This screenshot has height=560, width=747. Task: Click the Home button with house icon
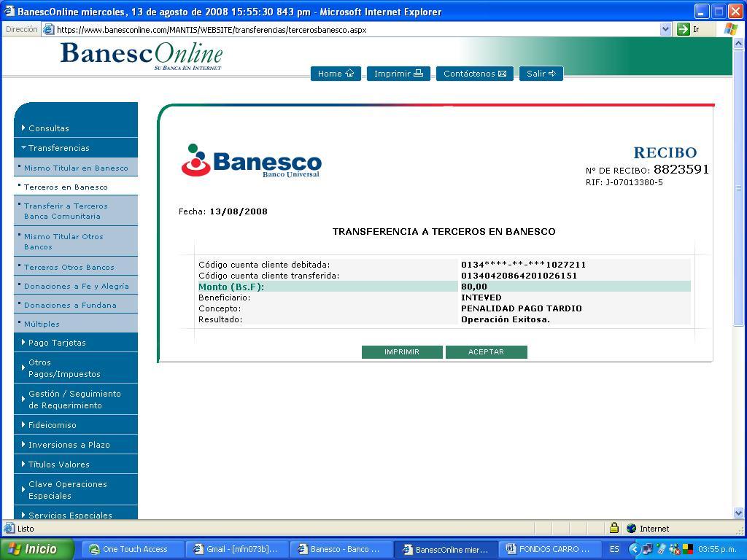[336, 74]
